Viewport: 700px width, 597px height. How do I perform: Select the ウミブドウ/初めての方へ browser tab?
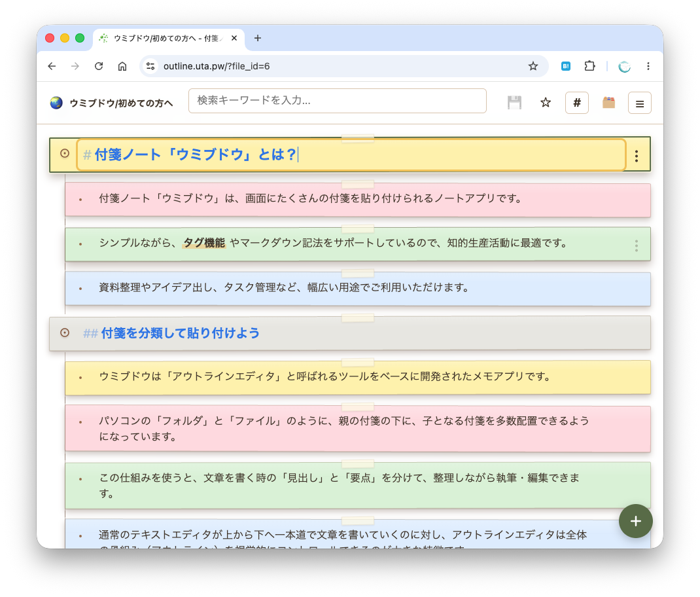[x=168, y=39]
